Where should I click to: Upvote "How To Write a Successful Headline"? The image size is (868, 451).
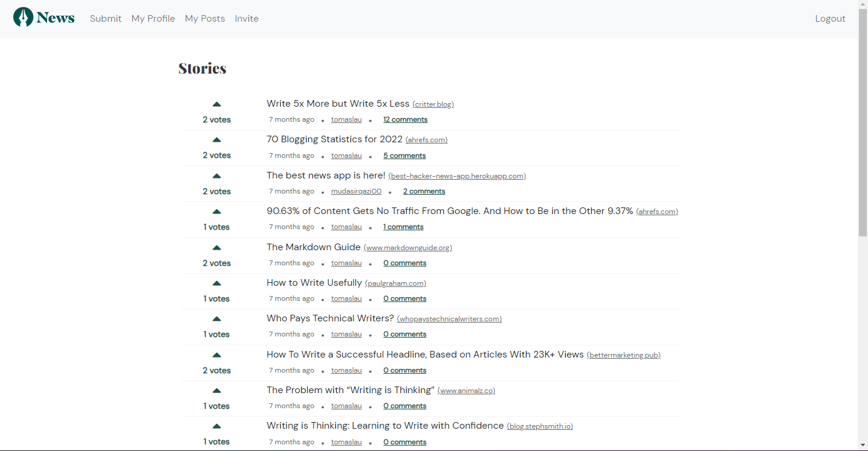tap(217, 355)
